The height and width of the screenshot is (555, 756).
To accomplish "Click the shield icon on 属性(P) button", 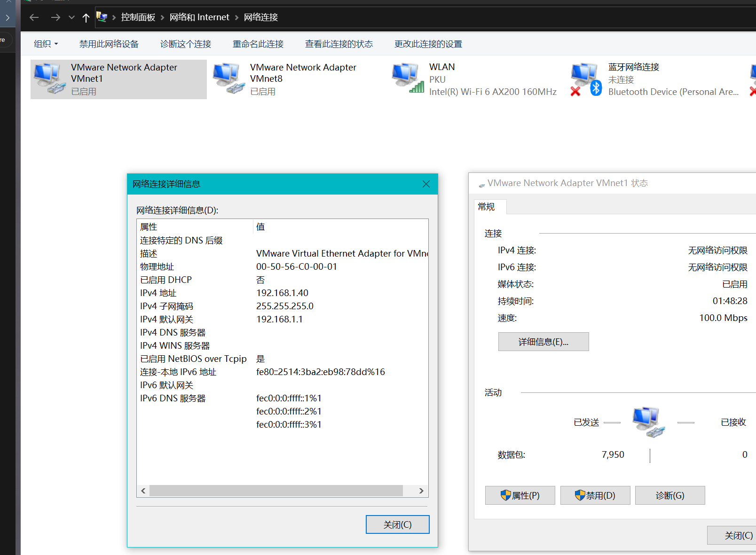I will (x=505, y=495).
